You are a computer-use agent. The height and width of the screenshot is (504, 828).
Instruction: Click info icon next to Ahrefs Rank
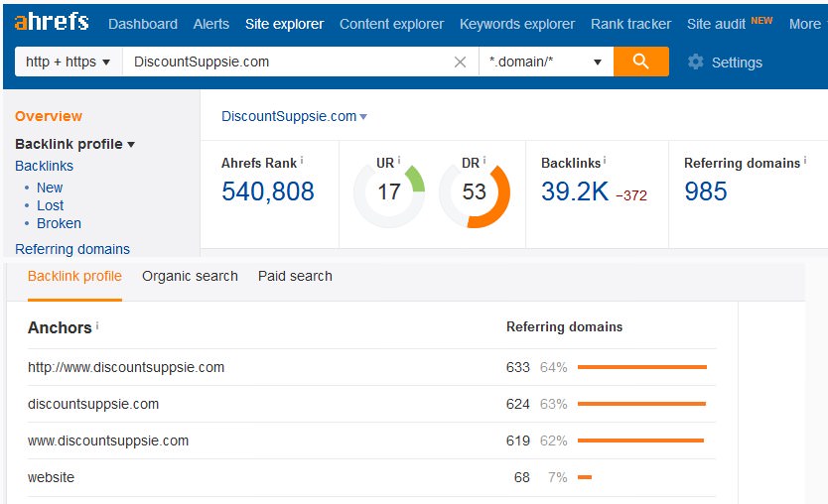pyautogui.click(x=302, y=161)
